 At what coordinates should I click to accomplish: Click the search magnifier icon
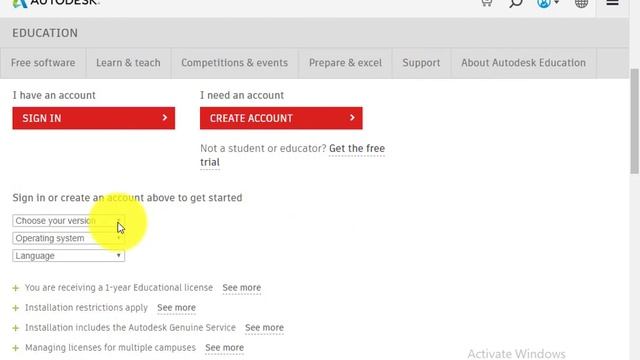pos(516,3)
